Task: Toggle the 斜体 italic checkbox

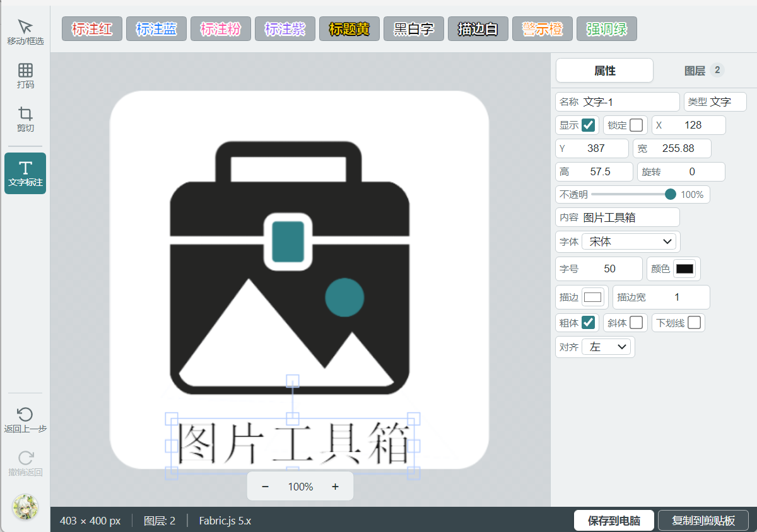Action: pos(636,323)
